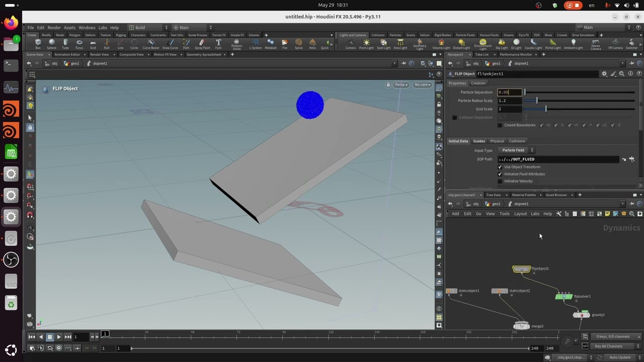
Task: Select the Font shelf tool
Action: (218, 44)
